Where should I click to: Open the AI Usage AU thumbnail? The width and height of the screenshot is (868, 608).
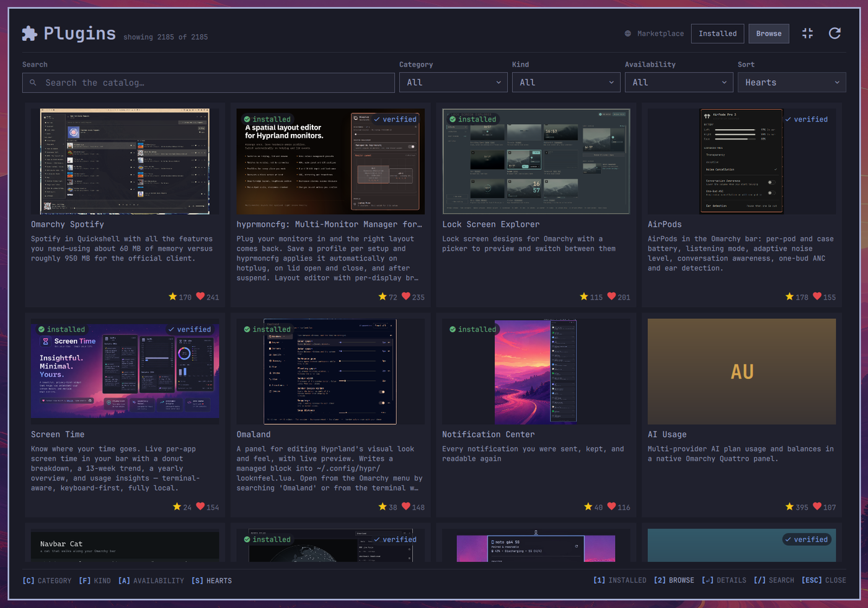coord(742,372)
